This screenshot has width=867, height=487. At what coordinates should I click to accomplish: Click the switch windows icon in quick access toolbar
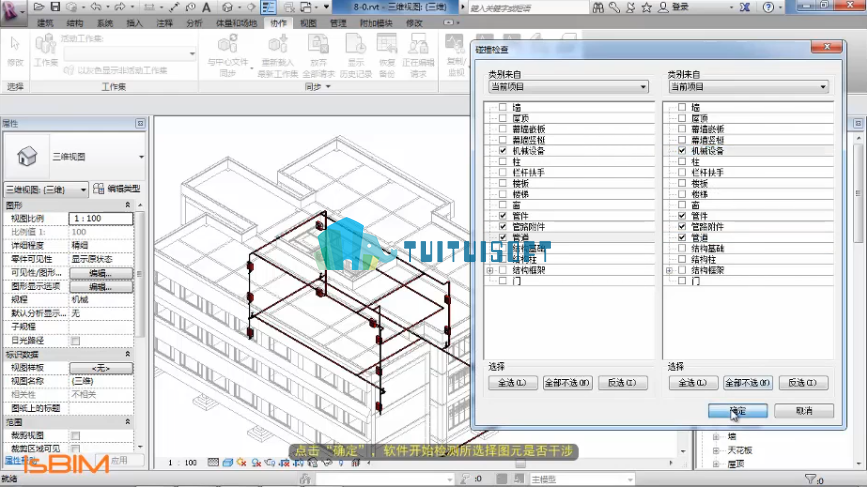tap(306, 7)
